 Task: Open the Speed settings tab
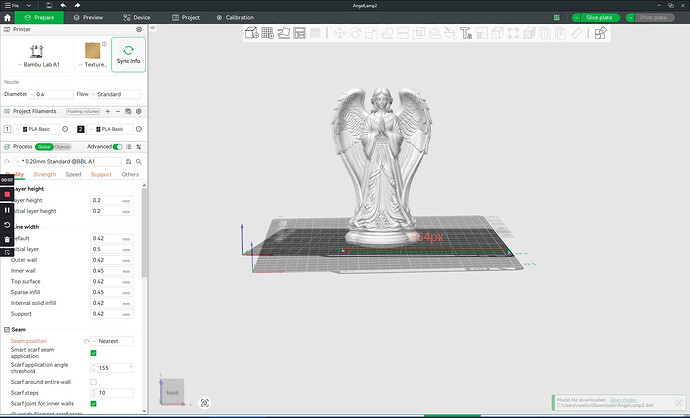click(73, 174)
